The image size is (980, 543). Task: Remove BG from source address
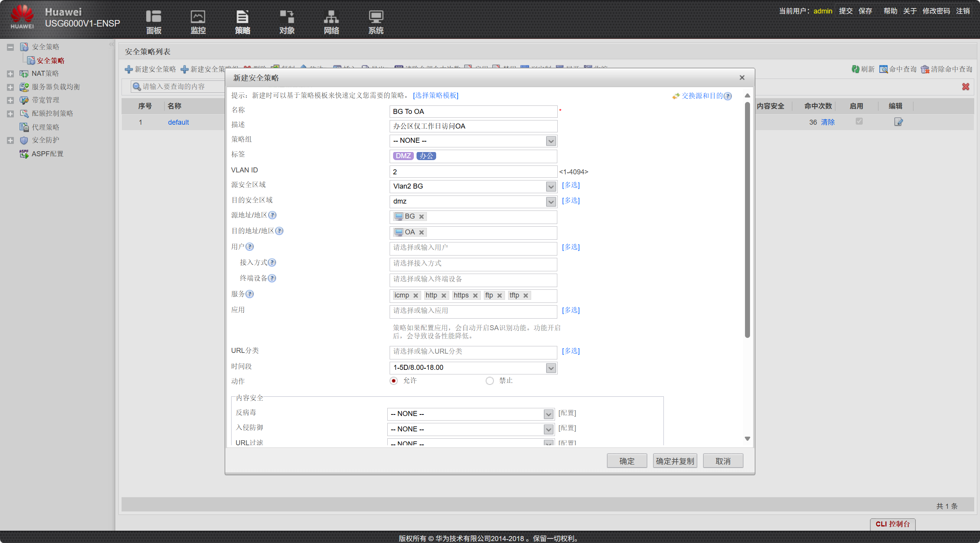point(422,217)
